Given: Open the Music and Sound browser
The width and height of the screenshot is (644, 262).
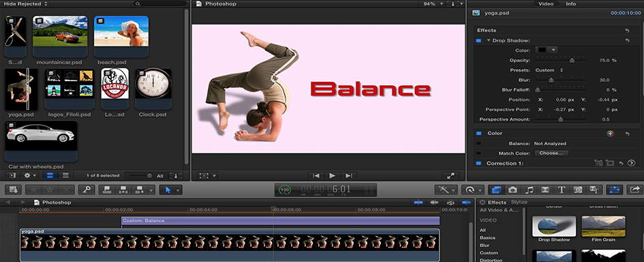Looking at the screenshot, I should (530, 190).
